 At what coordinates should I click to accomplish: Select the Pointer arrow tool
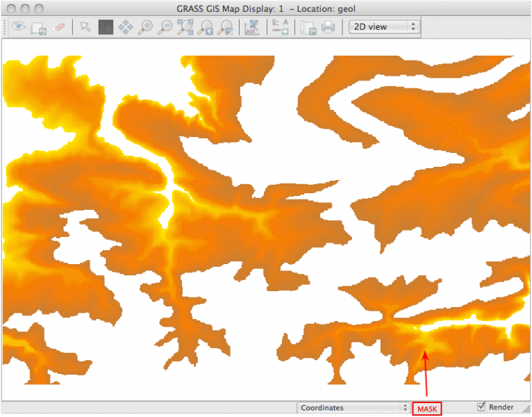click(85, 27)
